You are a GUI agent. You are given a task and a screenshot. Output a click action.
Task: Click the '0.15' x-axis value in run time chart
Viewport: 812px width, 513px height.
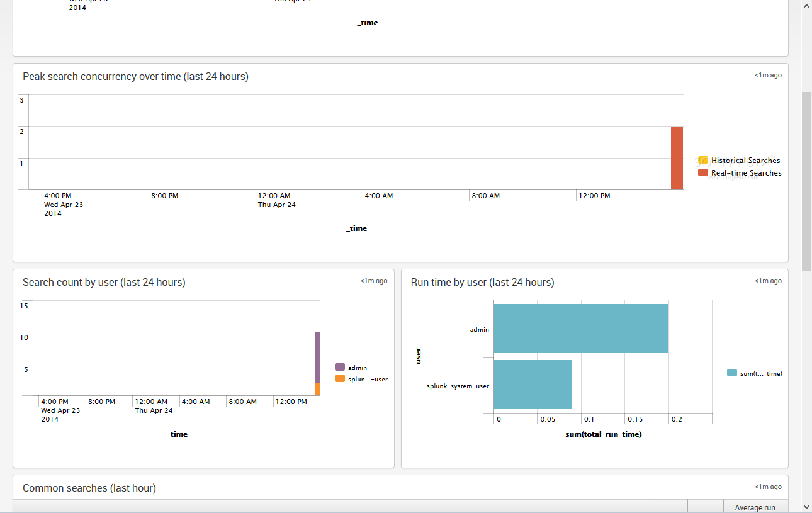tap(634, 419)
